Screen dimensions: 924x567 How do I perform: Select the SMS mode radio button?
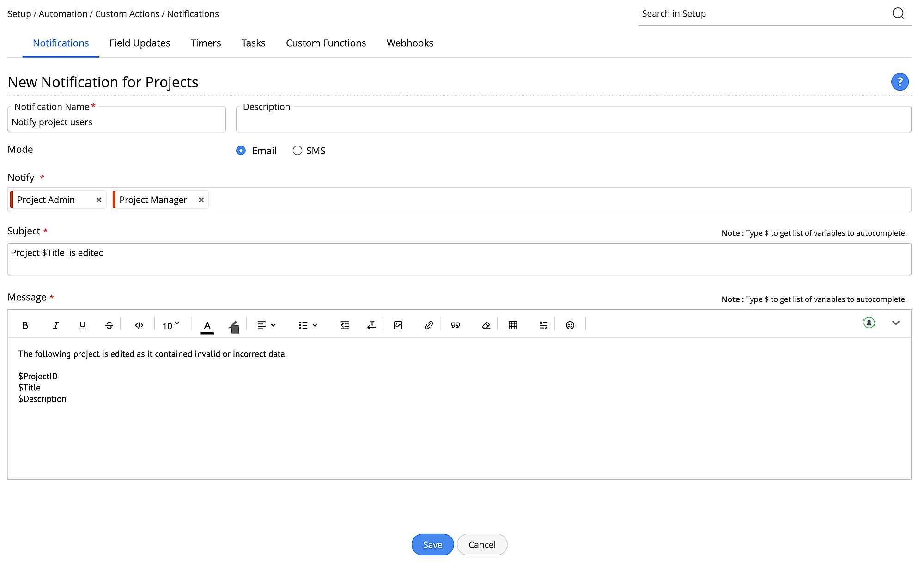tap(298, 151)
